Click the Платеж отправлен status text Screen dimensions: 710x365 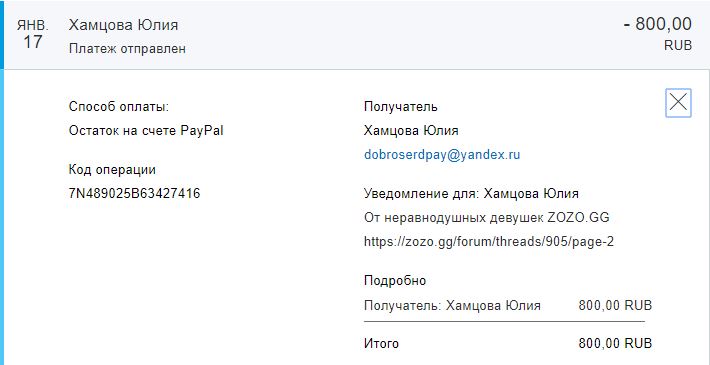coord(127,48)
